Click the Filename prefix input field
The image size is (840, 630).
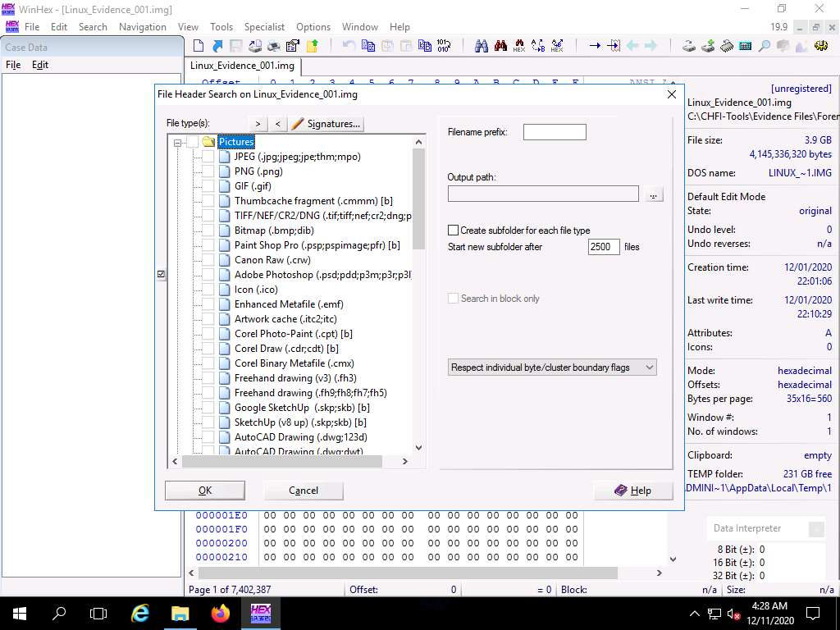pos(555,132)
